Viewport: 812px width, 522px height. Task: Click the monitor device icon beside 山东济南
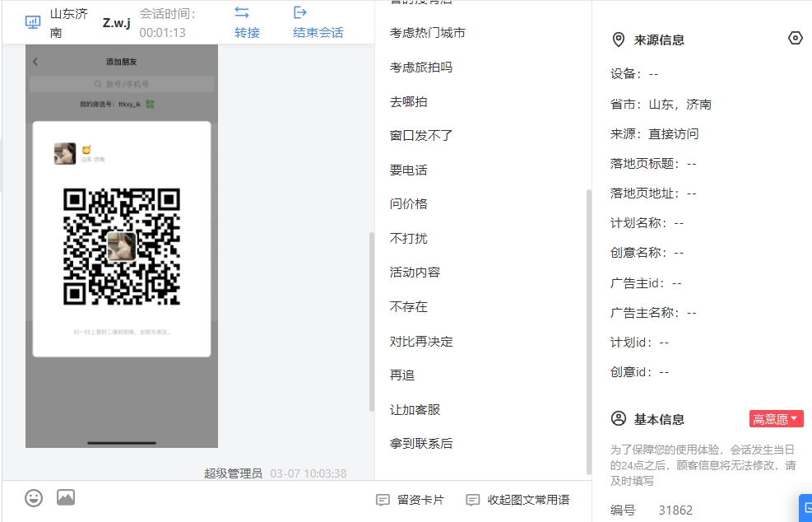coord(33,22)
